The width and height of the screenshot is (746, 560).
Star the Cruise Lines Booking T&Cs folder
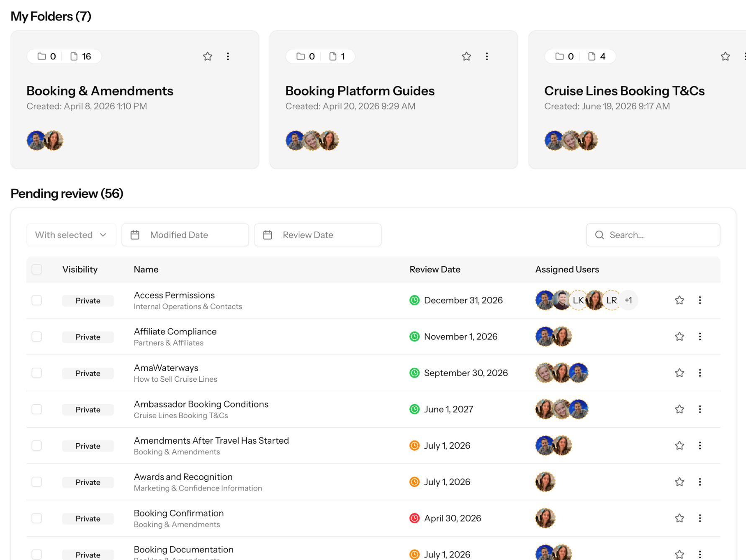(x=725, y=56)
